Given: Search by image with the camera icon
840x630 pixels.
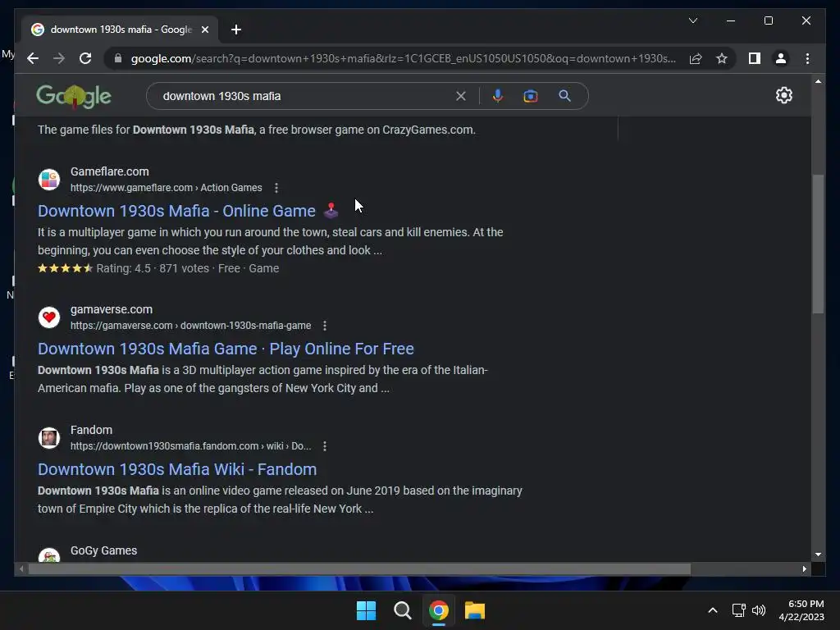Looking at the screenshot, I should pyautogui.click(x=531, y=96).
